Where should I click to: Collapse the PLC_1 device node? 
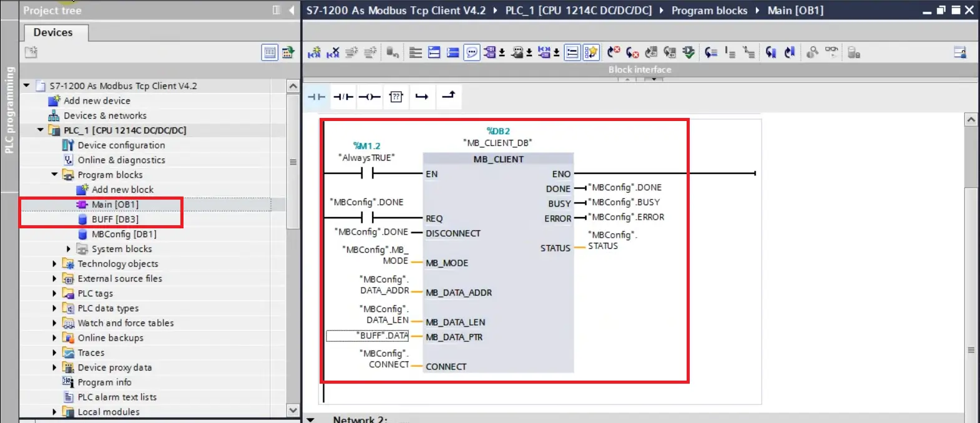coord(41,130)
